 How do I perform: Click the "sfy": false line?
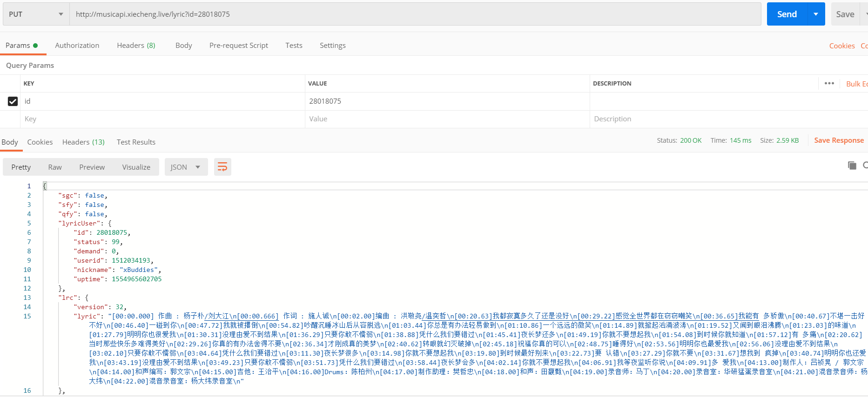point(83,205)
